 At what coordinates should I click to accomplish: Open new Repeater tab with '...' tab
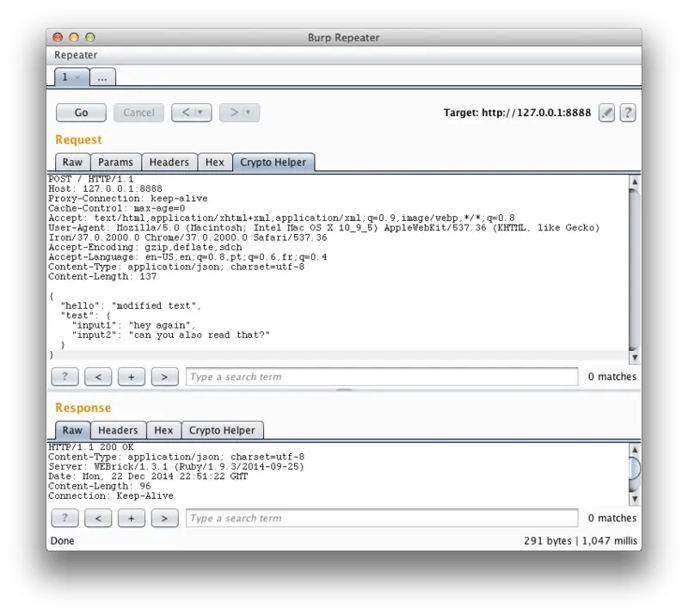[x=103, y=77]
